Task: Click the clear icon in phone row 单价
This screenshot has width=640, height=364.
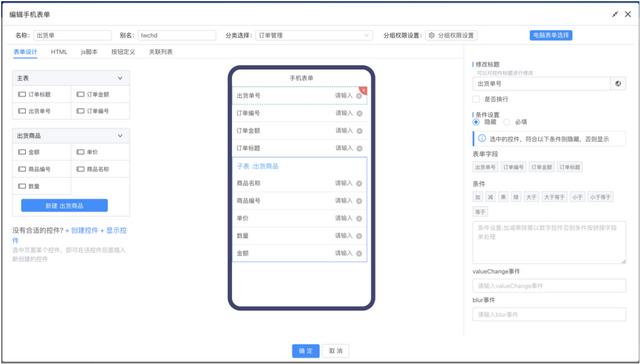Action: click(359, 218)
